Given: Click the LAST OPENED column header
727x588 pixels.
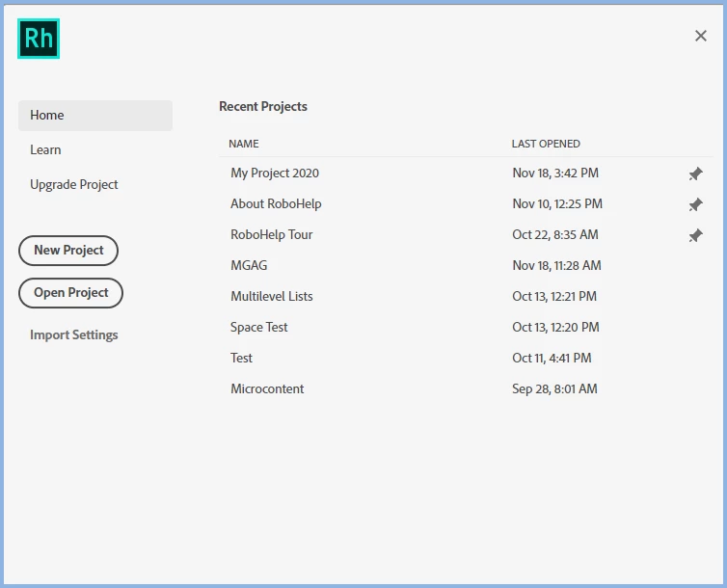Looking at the screenshot, I should [x=546, y=144].
